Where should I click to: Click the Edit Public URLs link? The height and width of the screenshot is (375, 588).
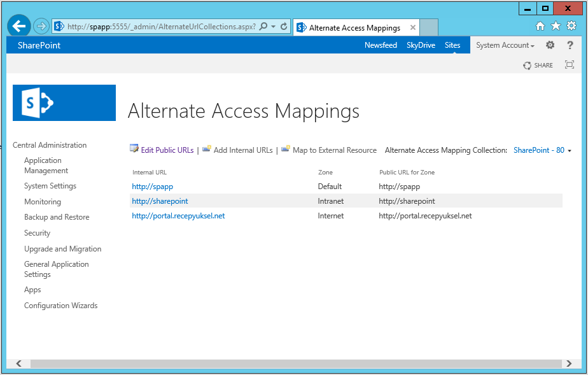[167, 150]
